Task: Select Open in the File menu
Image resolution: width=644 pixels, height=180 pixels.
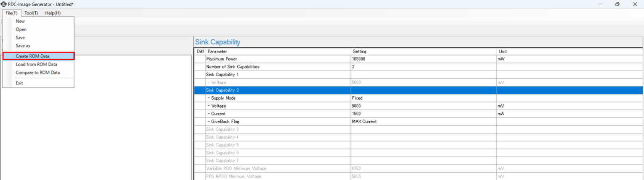Action: (21, 29)
